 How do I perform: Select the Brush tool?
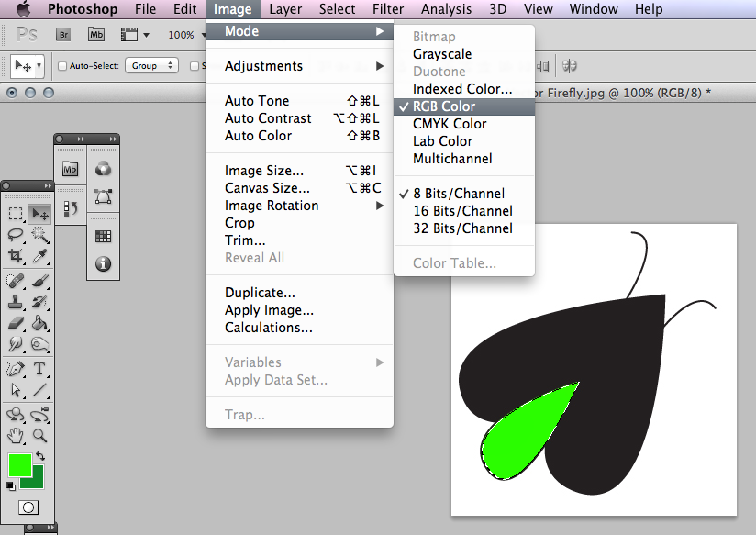[39, 280]
